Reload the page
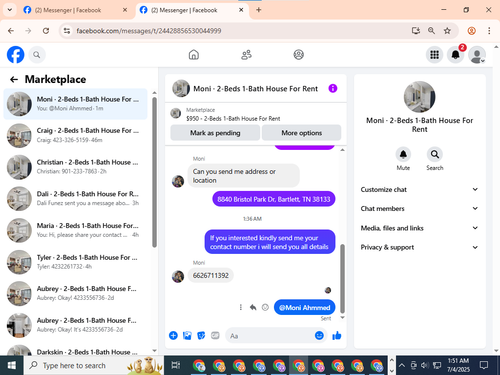Screen dimensions: 500x375 pyautogui.click(x=46, y=31)
